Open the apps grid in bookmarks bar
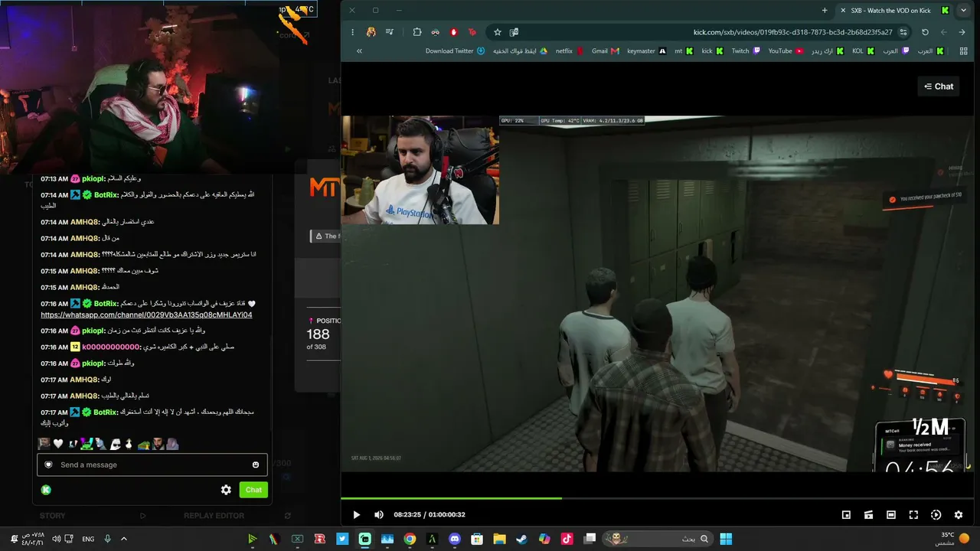The height and width of the screenshot is (551, 980). (x=962, y=51)
